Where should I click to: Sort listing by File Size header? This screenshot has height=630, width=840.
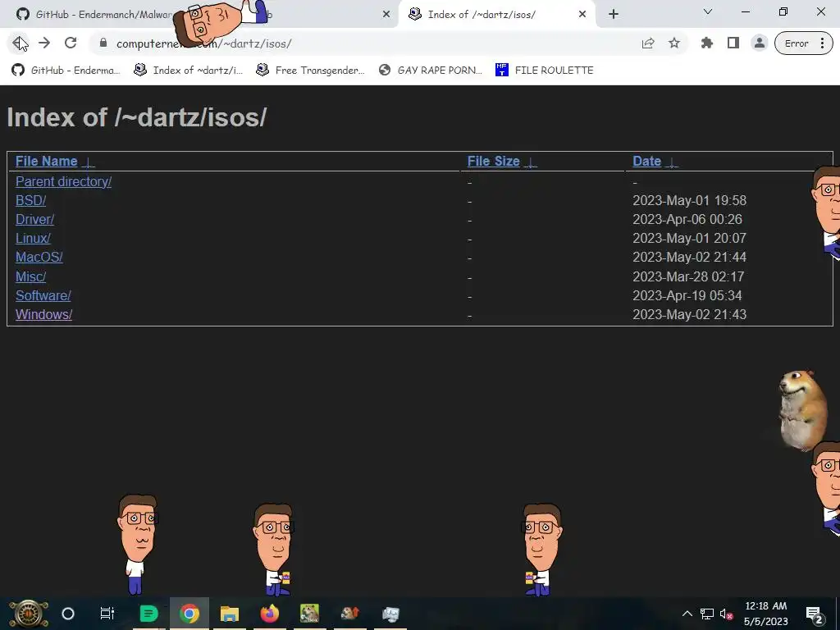493,162
